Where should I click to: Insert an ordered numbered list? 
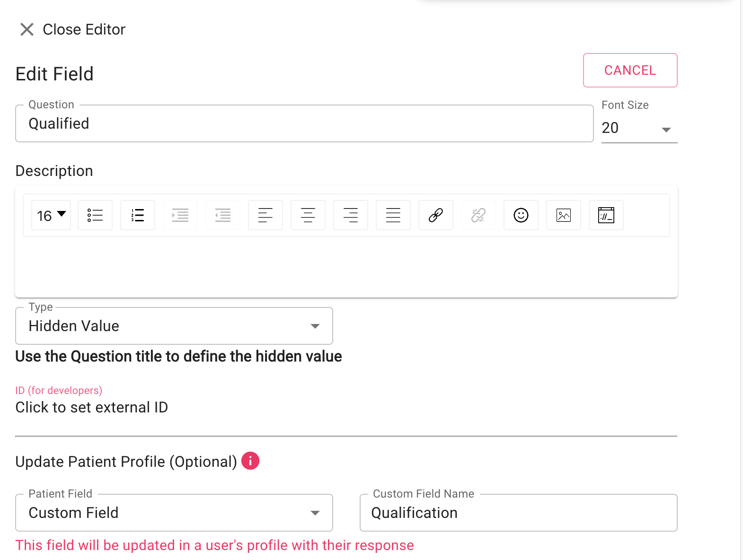[138, 215]
